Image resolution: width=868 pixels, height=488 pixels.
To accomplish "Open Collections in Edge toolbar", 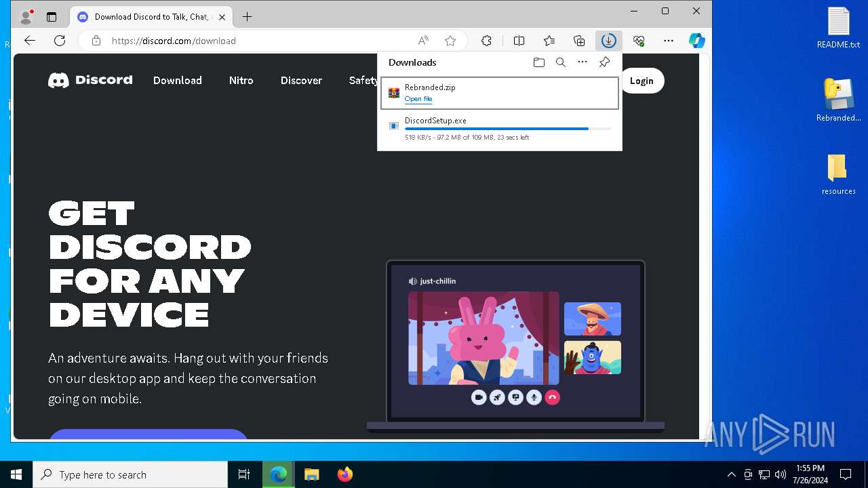I will (579, 41).
